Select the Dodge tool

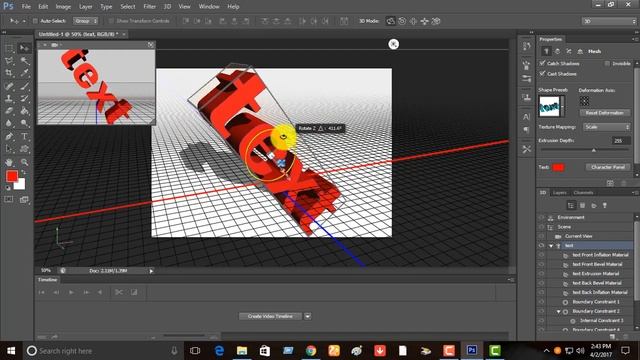[24, 123]
